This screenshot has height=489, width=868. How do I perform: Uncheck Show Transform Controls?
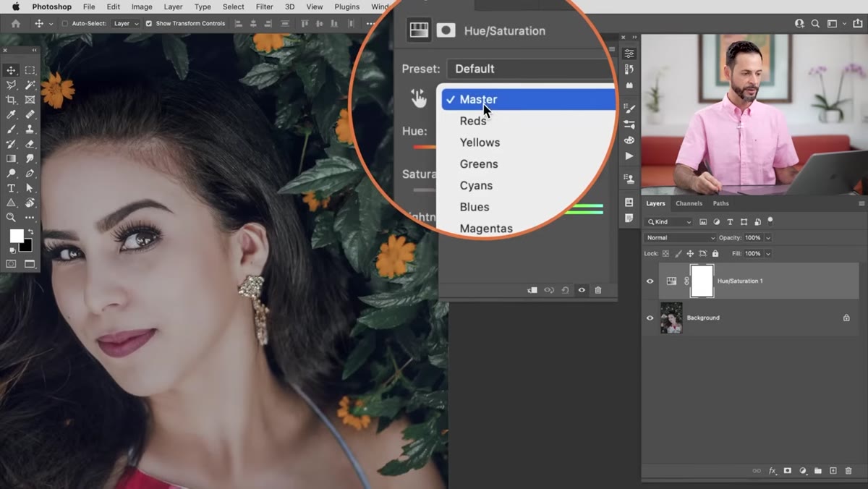tap(149, 23)
